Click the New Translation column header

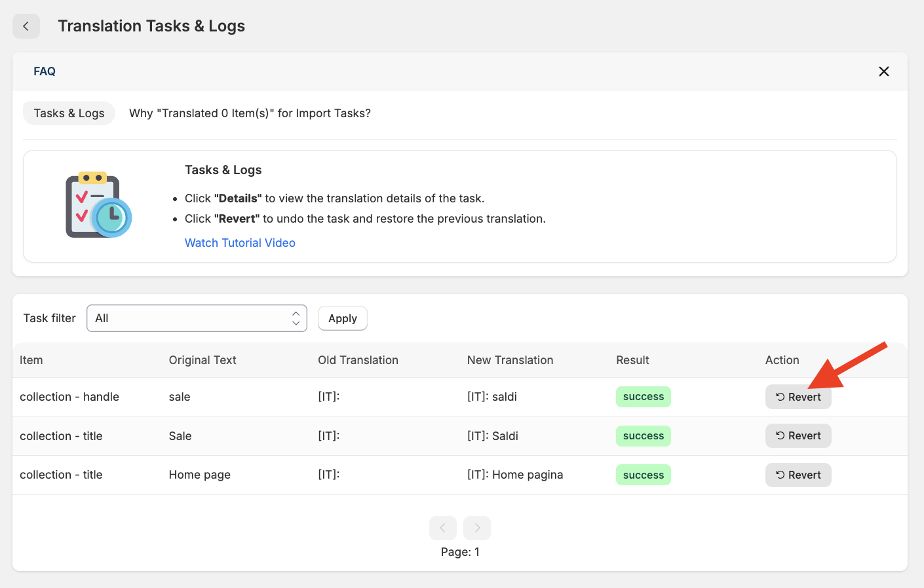click(x=510, y=360)
